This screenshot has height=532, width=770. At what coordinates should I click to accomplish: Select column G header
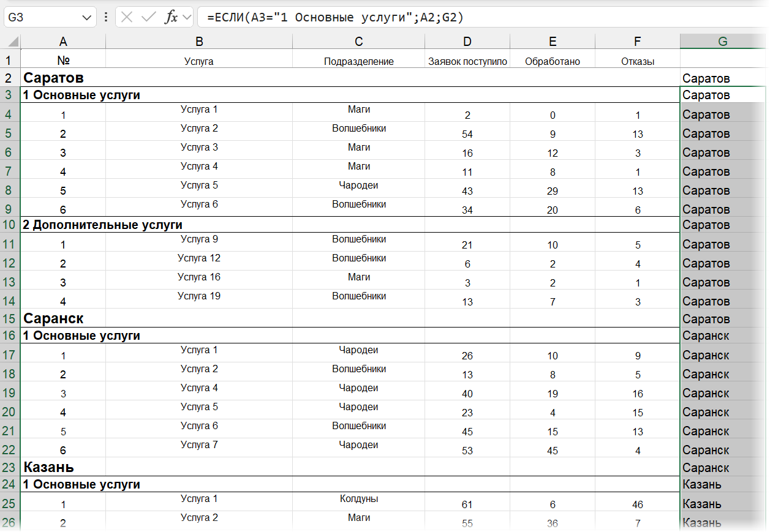point(722,42)
